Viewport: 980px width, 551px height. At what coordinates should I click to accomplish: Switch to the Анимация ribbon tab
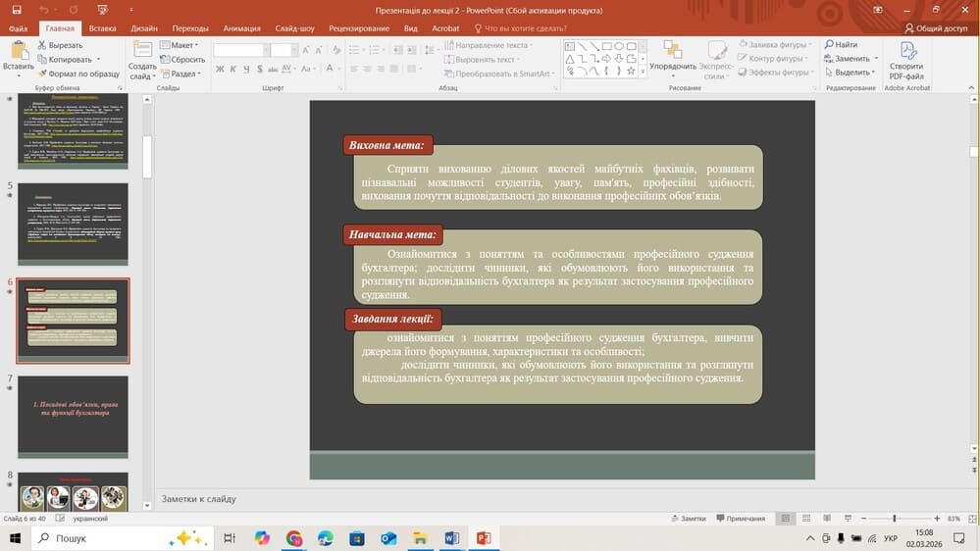click(241, 28)
